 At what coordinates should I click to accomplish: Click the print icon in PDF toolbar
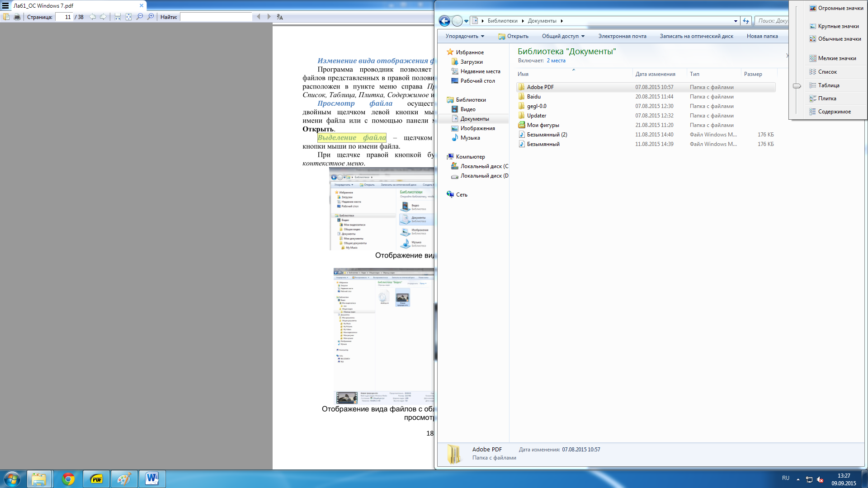coord(17,17)
